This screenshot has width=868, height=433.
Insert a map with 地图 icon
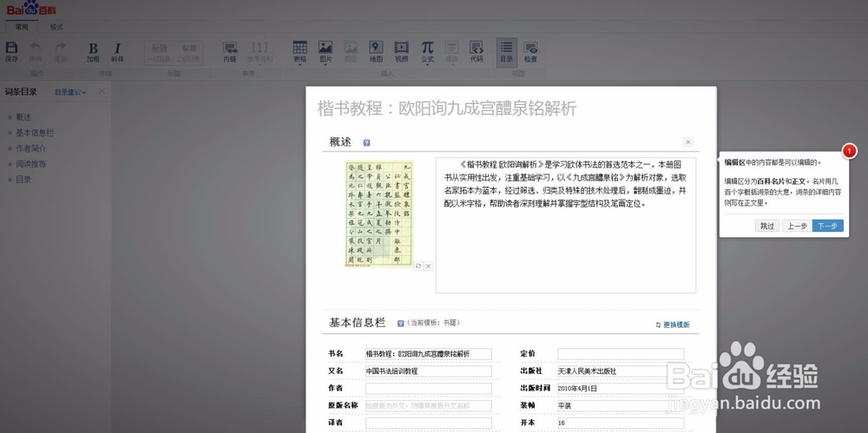point(376,48)
